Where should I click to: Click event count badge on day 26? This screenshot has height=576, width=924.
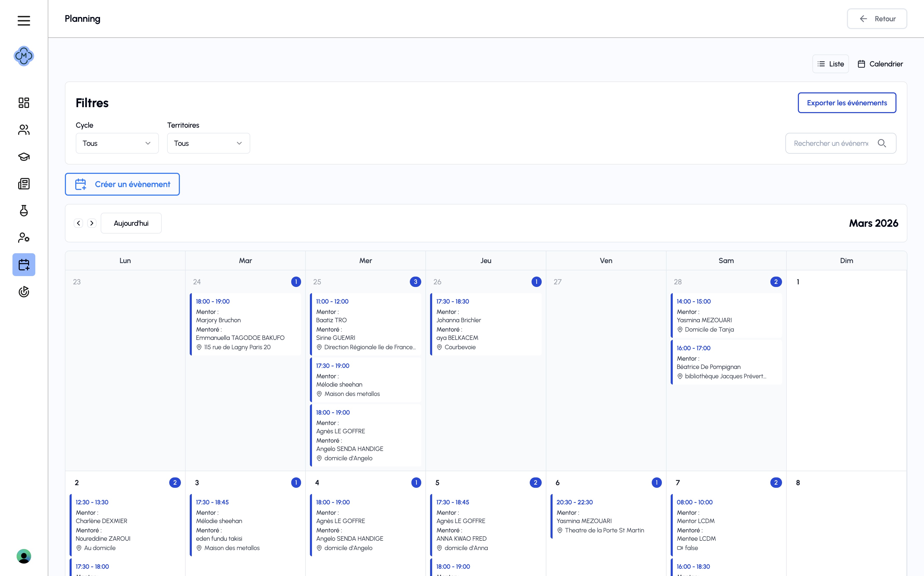pyautogui.click(x=536, y=282)
